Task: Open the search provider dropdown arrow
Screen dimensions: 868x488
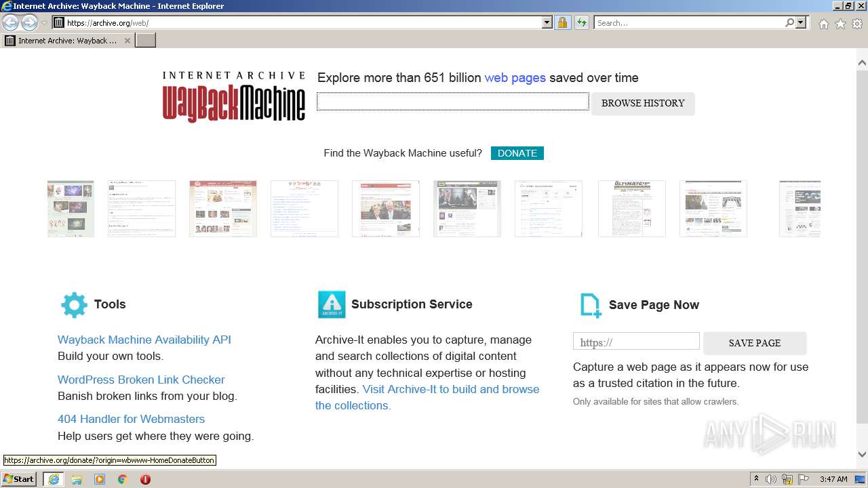Action: point(801,22)
